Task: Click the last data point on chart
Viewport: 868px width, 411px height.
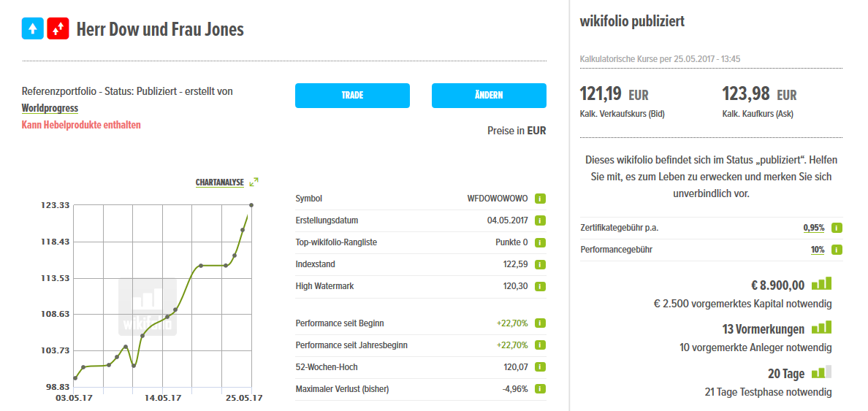Action: (251, 205)
